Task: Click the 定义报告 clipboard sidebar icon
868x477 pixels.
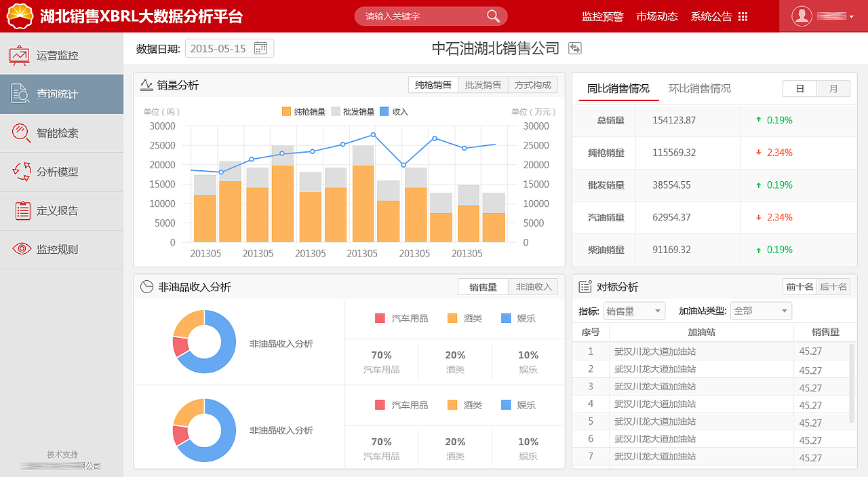Action: click(x=23, y=210)
